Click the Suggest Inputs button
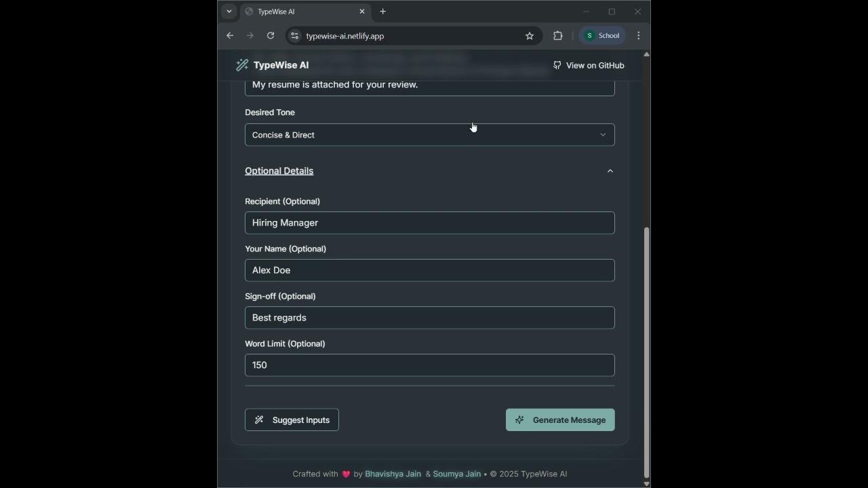868x488 pixels. coord(292,420)
